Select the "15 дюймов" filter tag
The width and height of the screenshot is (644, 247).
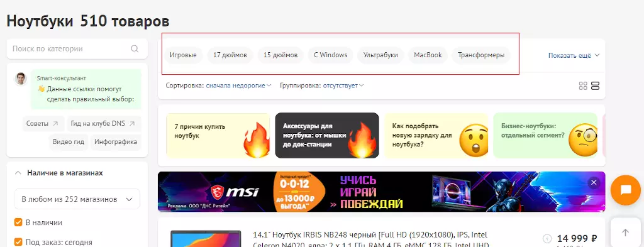coord(280,55)
